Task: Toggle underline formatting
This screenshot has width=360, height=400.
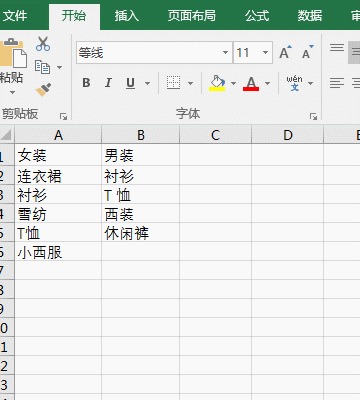Action: tap(131, 83)
